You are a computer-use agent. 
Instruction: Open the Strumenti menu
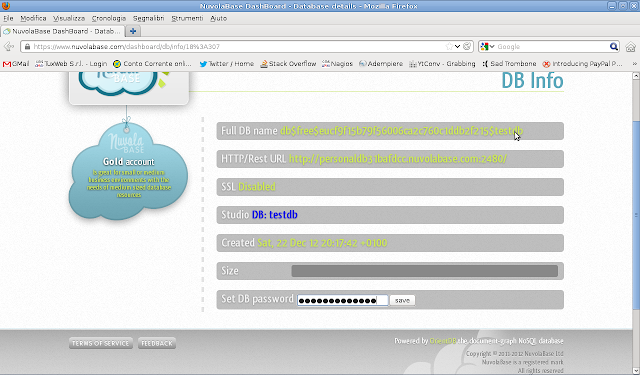pos(187,18)
